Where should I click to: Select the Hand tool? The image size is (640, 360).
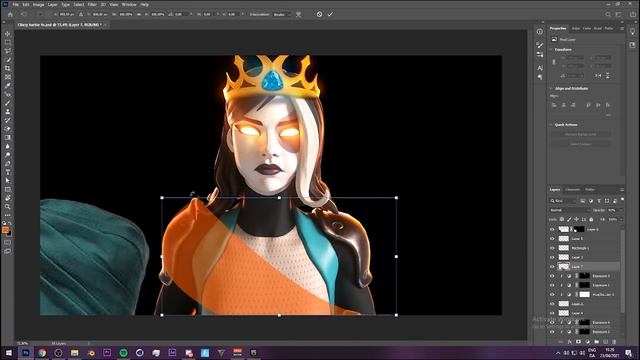click(7, 198)
